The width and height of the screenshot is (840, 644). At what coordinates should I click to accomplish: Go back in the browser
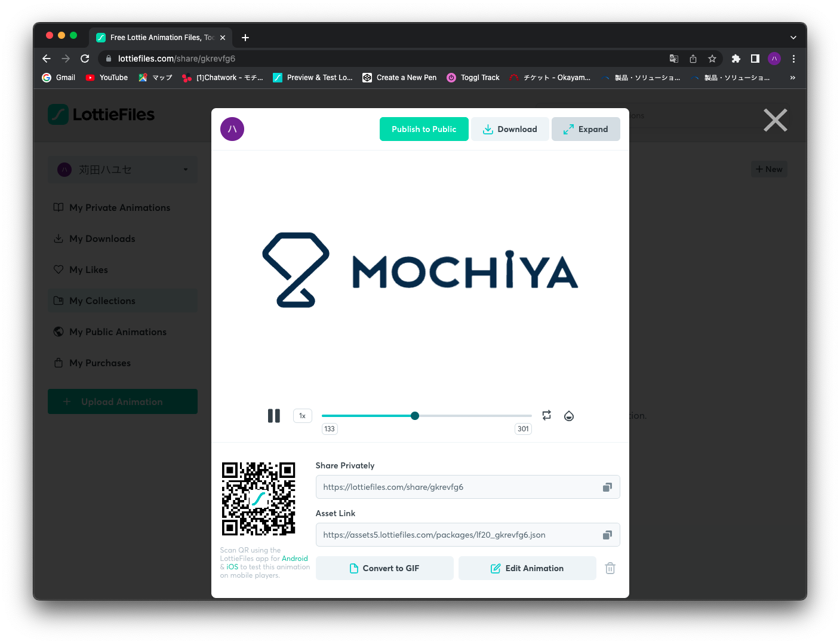pyautogui.click(x=47, y=59)
